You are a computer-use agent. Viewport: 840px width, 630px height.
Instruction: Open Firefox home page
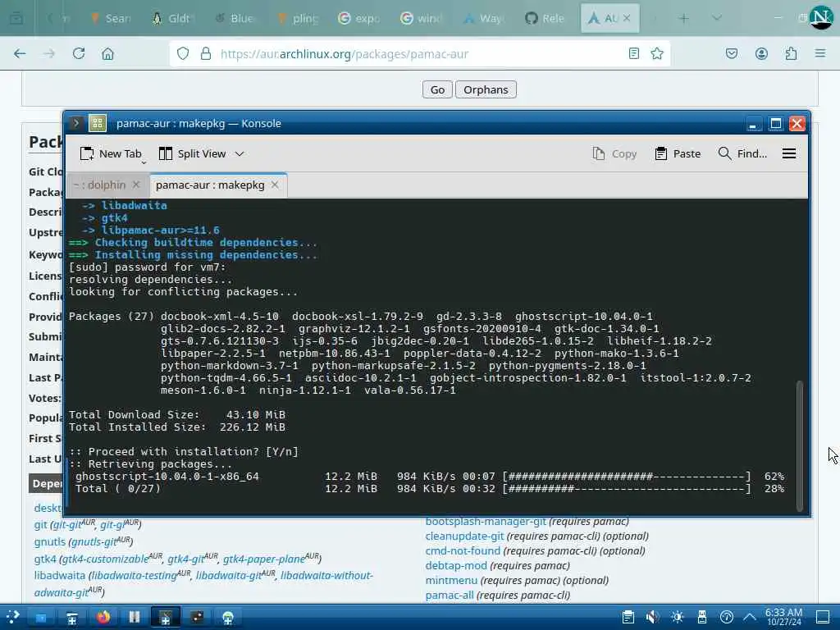tap(107, 53)
